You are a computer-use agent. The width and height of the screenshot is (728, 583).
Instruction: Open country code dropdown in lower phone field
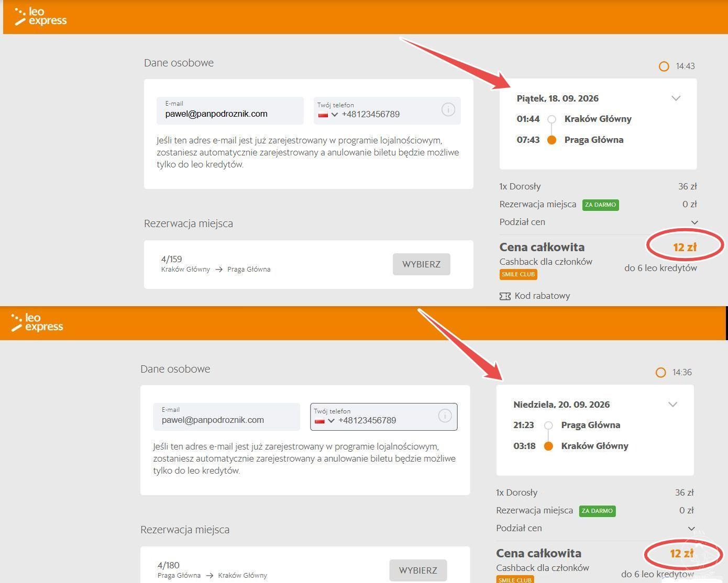[325, 421]
